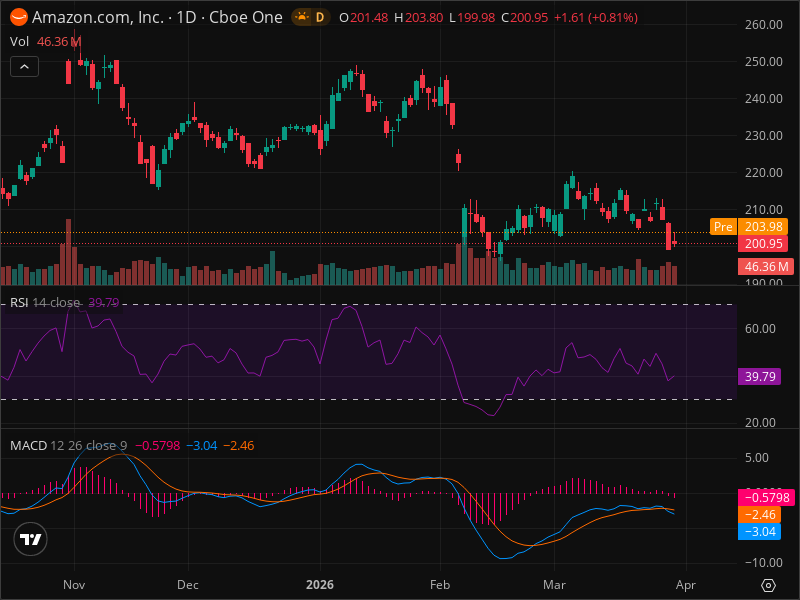Image resolution: width=800 pixels, height=600 pixels.
Task: Click the 250.00 price axis label
Action: tap(763, 62)
